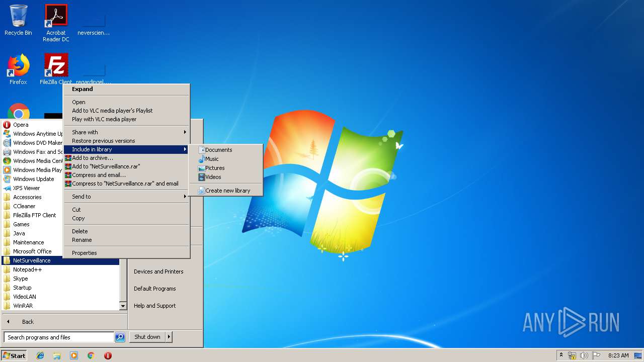
Task: Open the Share with submenu
Action: tap(126, 132)
